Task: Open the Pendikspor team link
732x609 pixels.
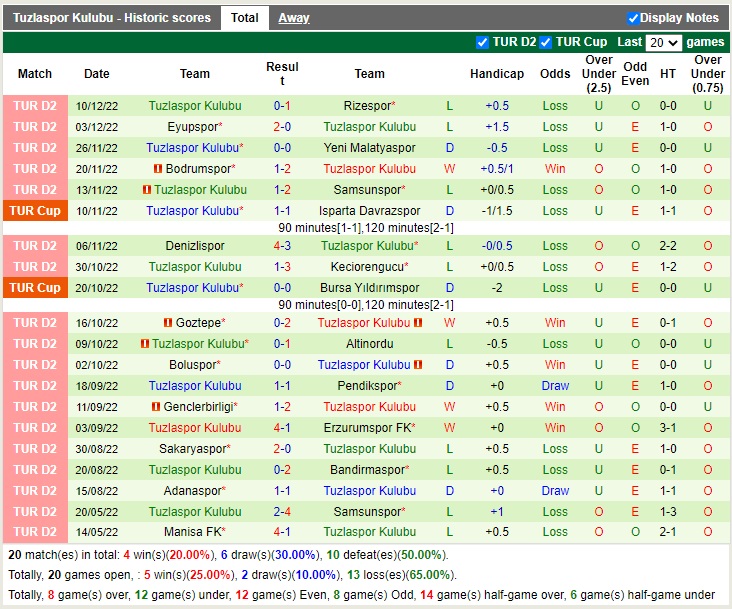Action: [x=367, y=386]
